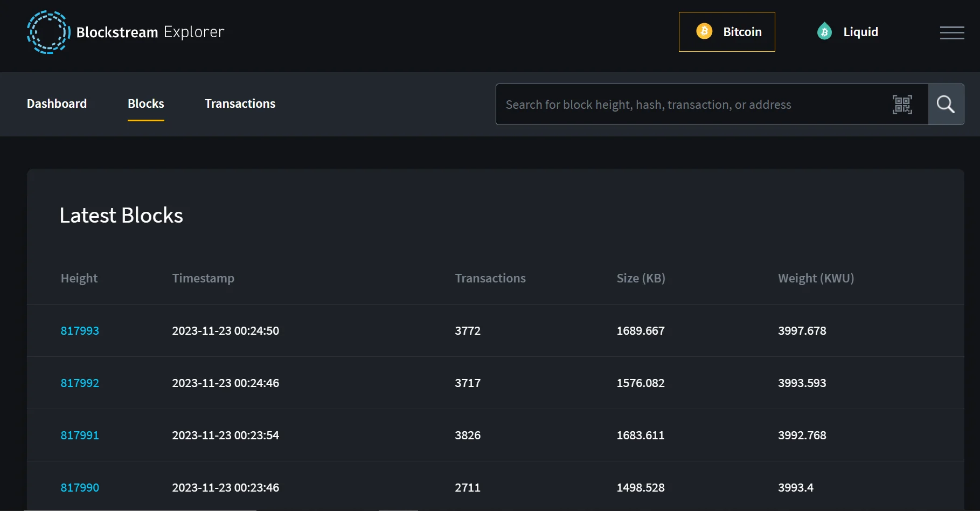Select the Bitcoin network button

pyautogui.click(x=727, y=32)
